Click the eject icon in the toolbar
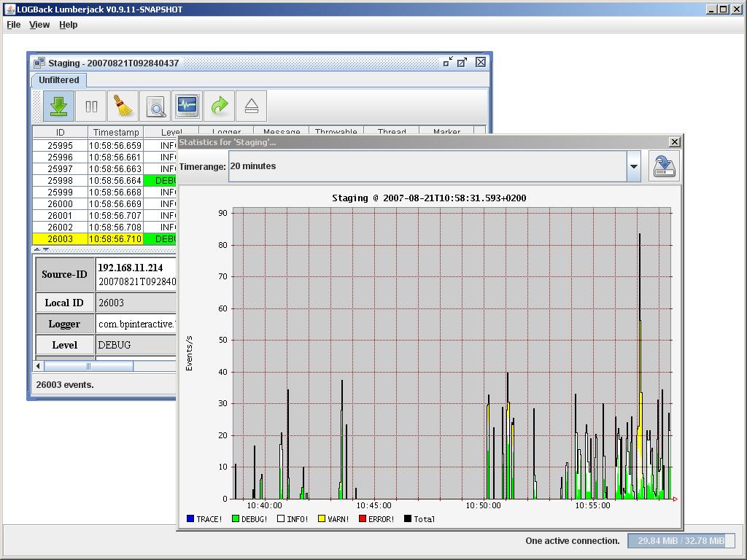 [250, 106]
